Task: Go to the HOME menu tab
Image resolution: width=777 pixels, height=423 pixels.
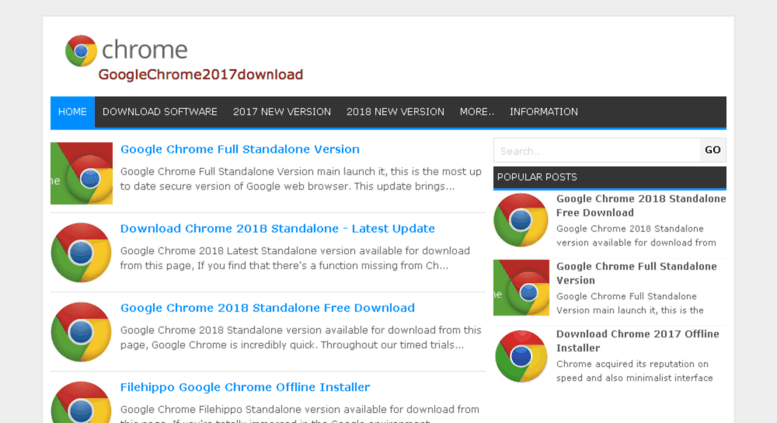Action: click(x=72, y=112)
